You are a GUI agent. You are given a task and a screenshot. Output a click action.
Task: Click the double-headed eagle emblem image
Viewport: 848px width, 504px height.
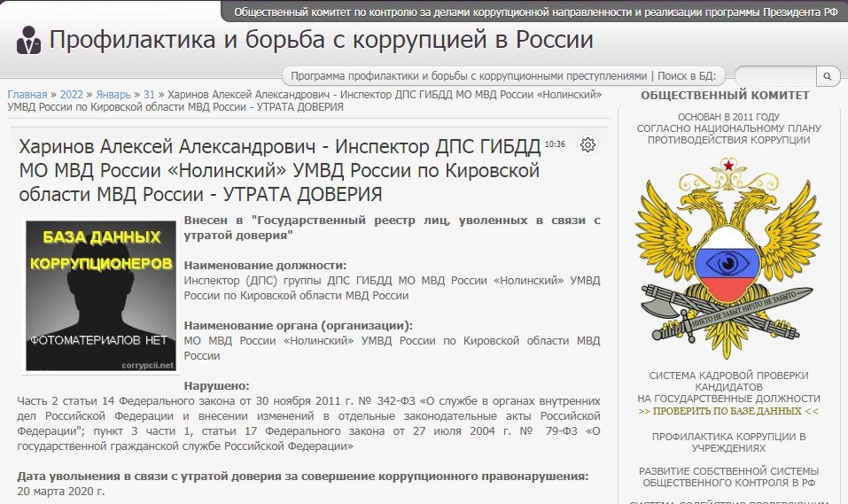(728, 259)
